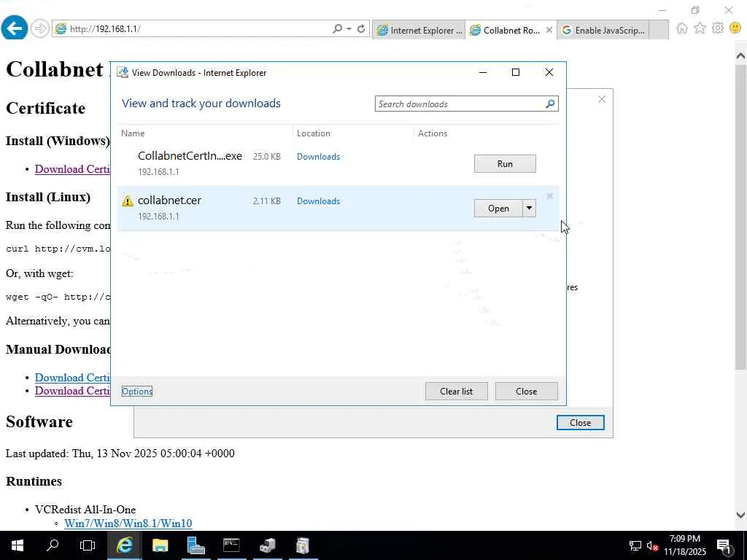Switch to the Internet Explorer tab

coord(419,30)
